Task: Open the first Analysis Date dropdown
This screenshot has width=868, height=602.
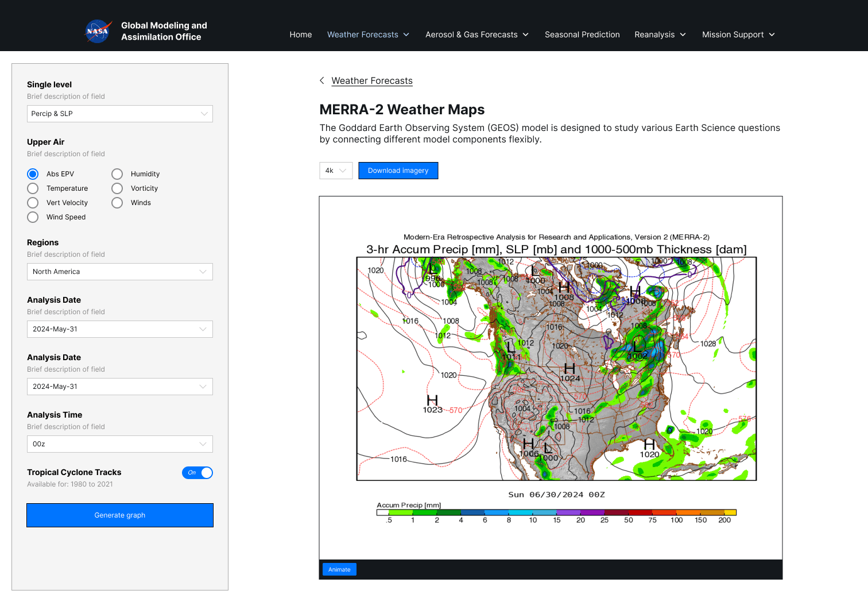Action: tap(120, 329)
